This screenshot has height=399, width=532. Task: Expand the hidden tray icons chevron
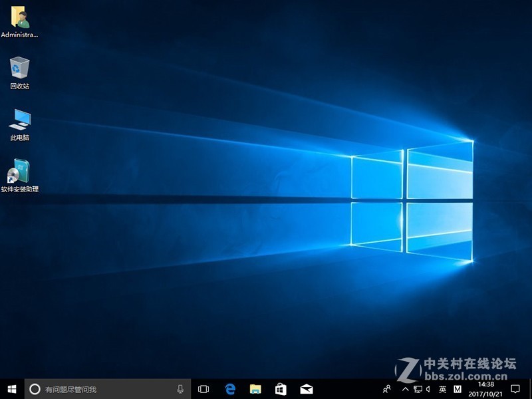(406, 389)
